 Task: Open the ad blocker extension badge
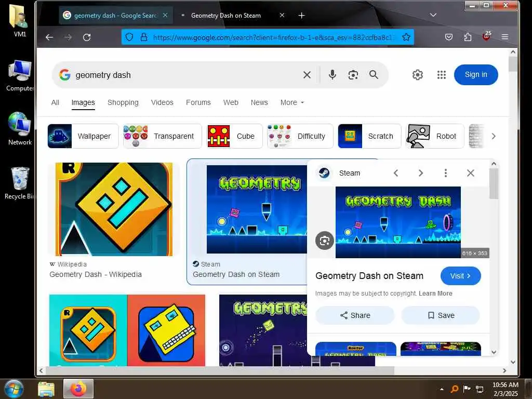[486, 36]
